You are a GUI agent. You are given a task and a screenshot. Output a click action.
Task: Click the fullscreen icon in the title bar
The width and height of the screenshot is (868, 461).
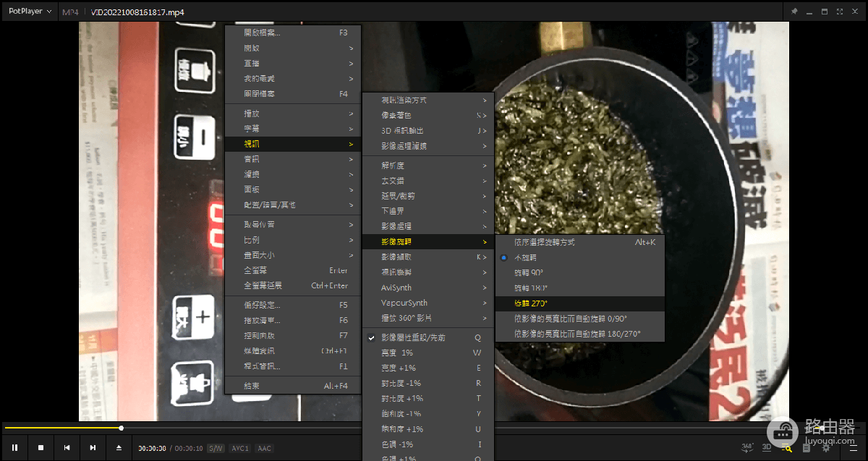(841, 12)
